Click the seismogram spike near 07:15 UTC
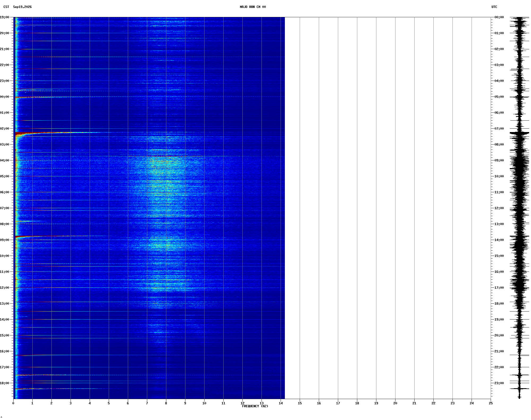The image size is (531, 420). (x=519, y=133)
